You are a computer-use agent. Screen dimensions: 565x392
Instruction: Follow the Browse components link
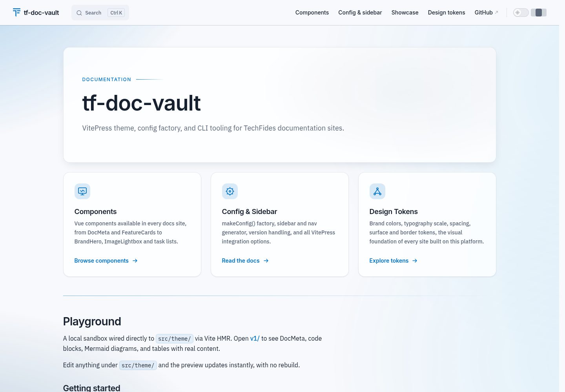106,261
